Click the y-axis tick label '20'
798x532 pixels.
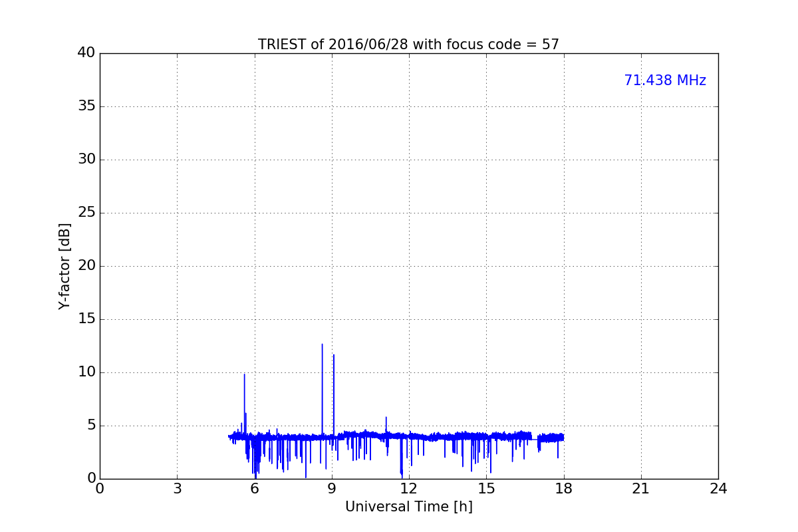pyautogui.click(x=86, y=266)
